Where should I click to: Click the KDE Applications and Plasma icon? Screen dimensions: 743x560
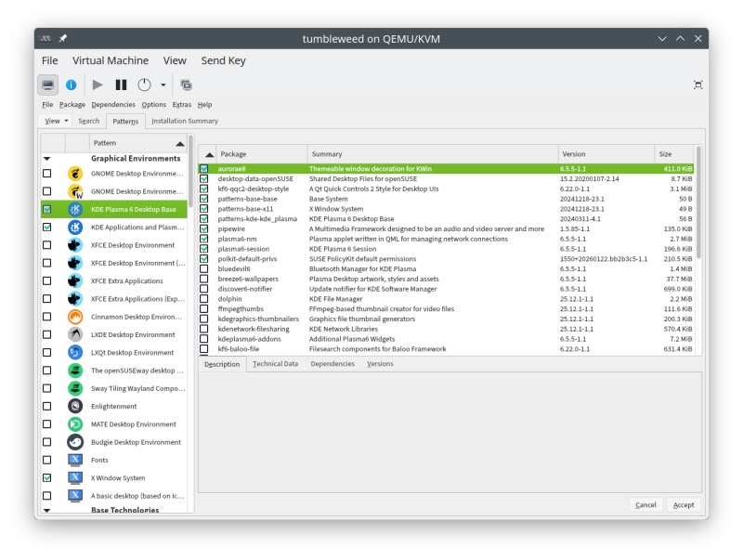click(x=75, y=228)
